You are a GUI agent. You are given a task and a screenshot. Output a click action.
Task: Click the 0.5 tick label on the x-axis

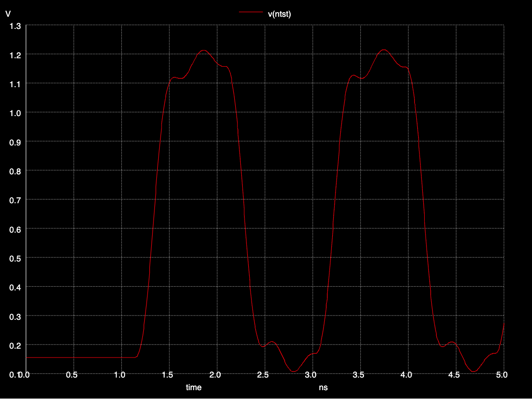click(x=72, y=375)
